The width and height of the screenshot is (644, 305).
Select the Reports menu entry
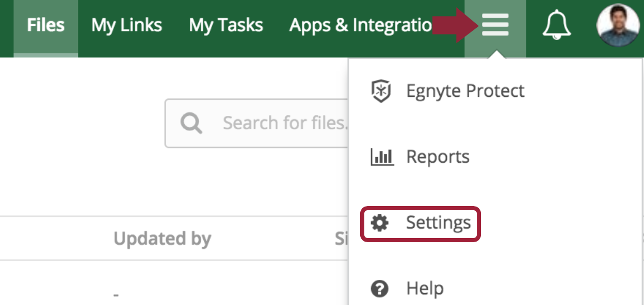pos(438,157)
